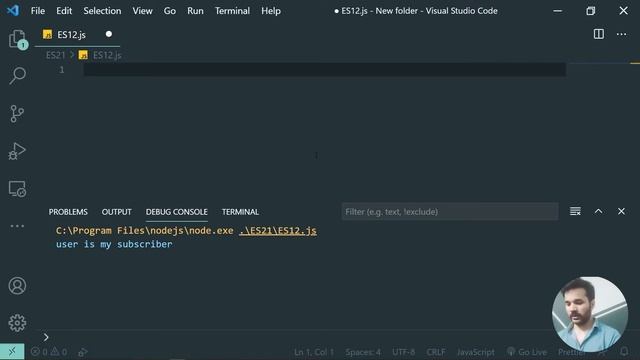
Task: Click line number 1 in gutter
Action: [62, 70]
